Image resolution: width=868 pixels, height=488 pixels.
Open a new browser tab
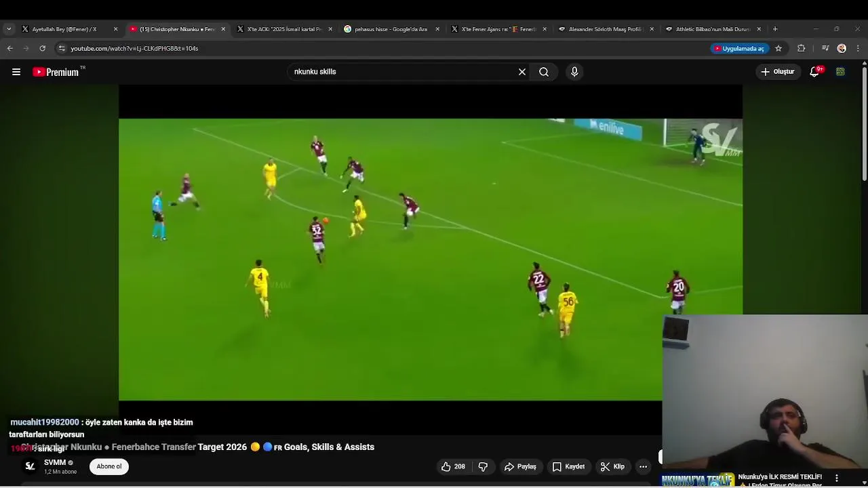[775, 29]
